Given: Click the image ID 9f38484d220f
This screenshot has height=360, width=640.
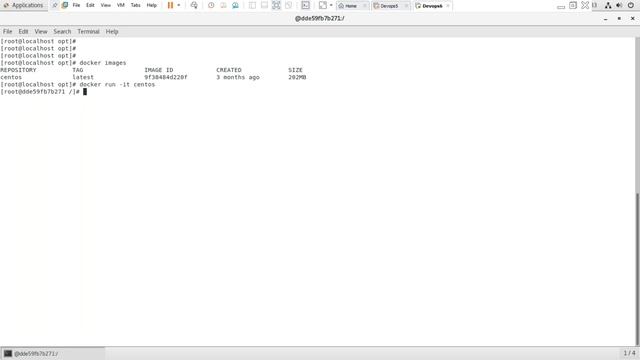Looking at the screenshot, I should click(166, 77).
